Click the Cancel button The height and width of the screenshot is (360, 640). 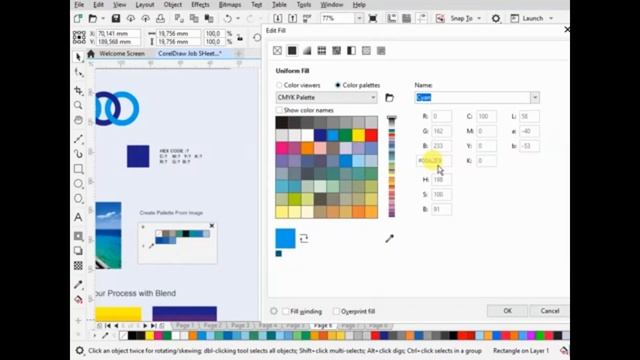coord(549,311)
